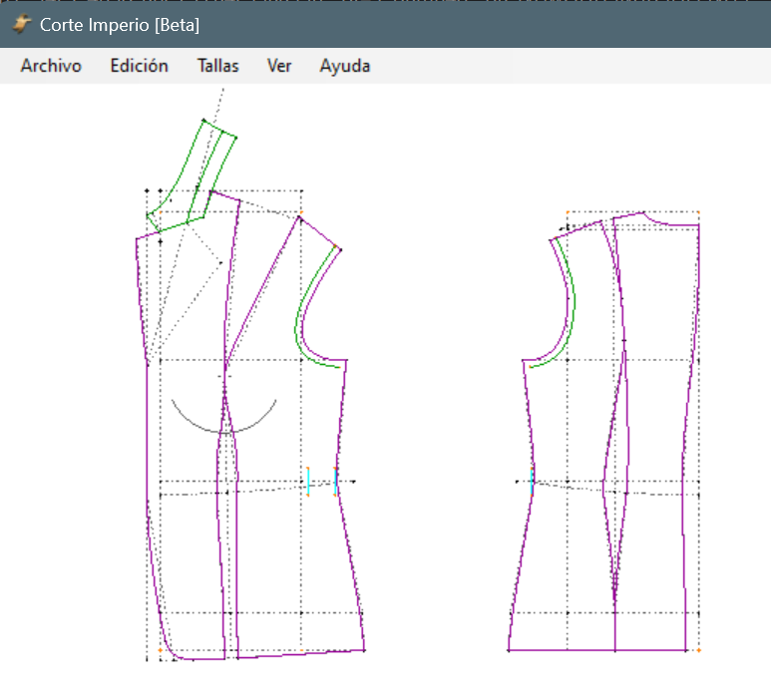Click the cyan waist marker on back piece
Screen dimensions: 771x700
532,481
